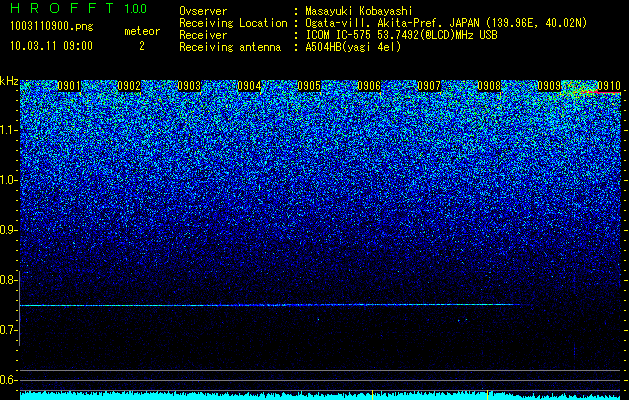Click the 0.6 frequency axis label
629x400 pixels.
9,380
